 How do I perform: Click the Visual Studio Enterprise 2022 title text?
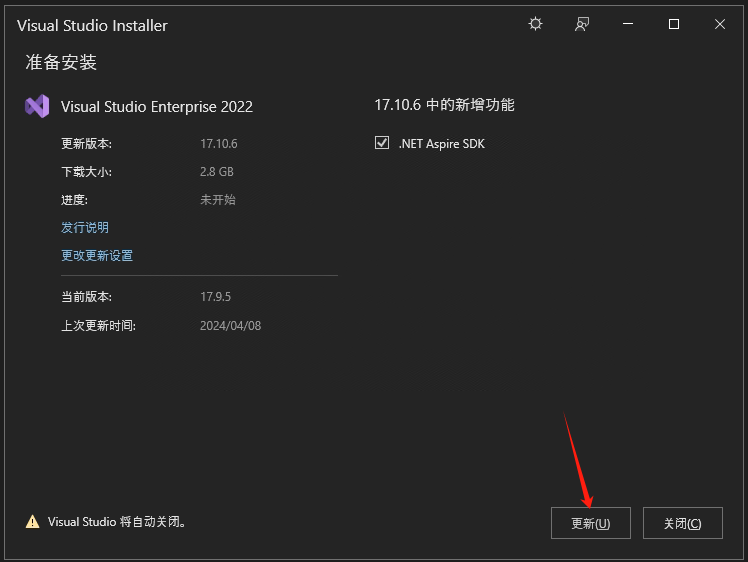click(156, 106)
